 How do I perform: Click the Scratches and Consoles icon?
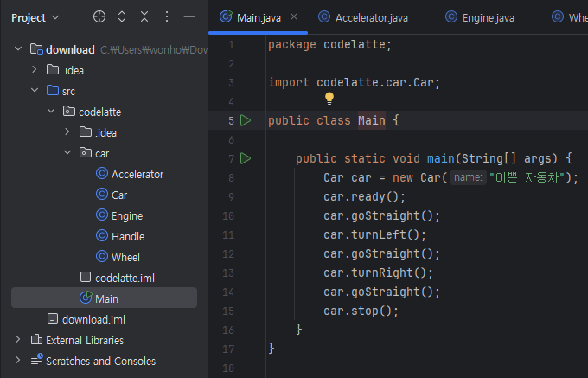pyautogui.click(x=36, y=360)
